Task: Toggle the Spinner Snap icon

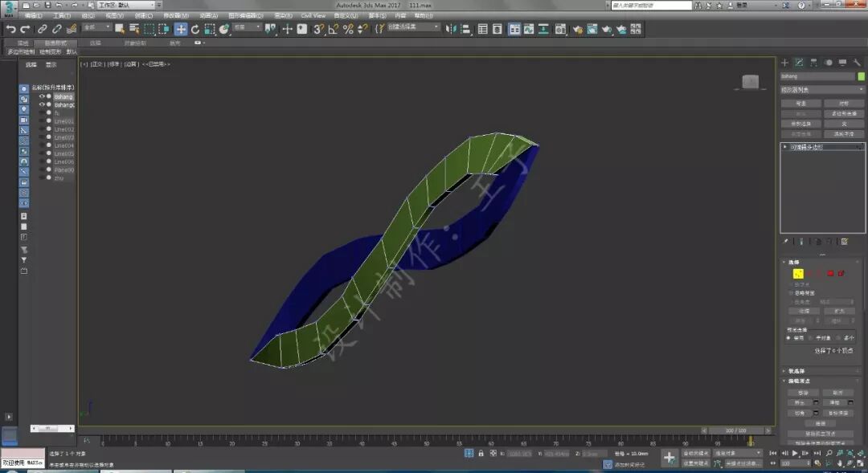Action: click(x=362, y=29)
